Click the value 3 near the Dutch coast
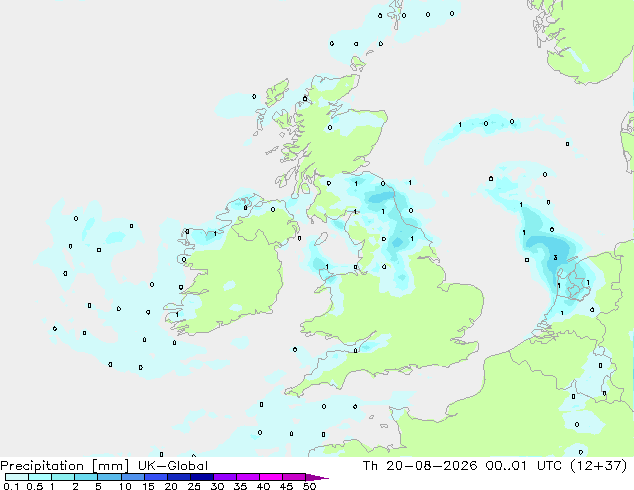 [556, 258]
